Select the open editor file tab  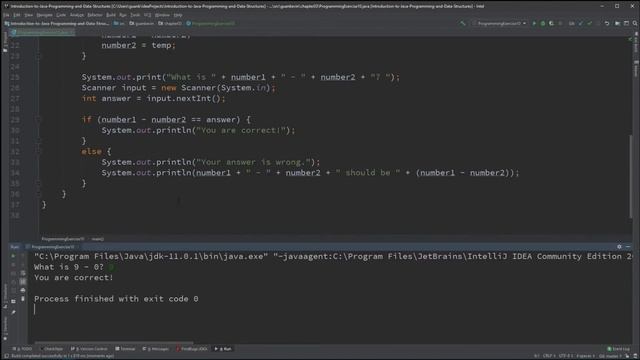43,32
